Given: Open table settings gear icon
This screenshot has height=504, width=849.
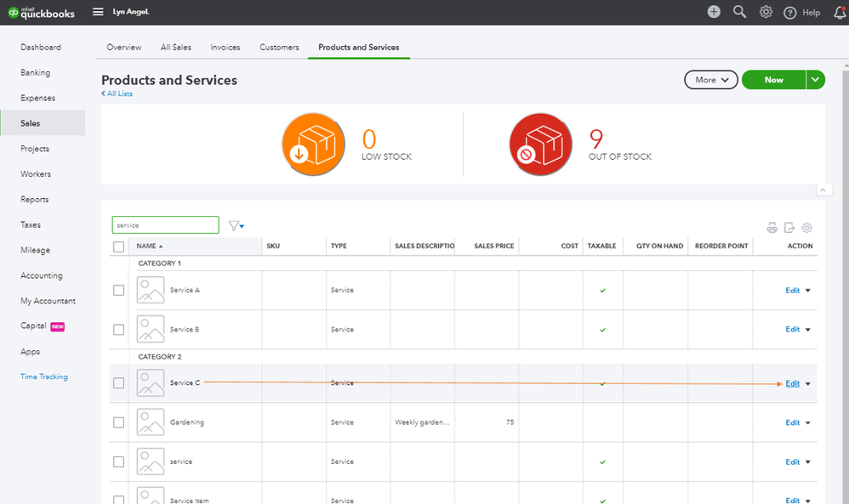Looking at the screenshot, I should (806, 228).
